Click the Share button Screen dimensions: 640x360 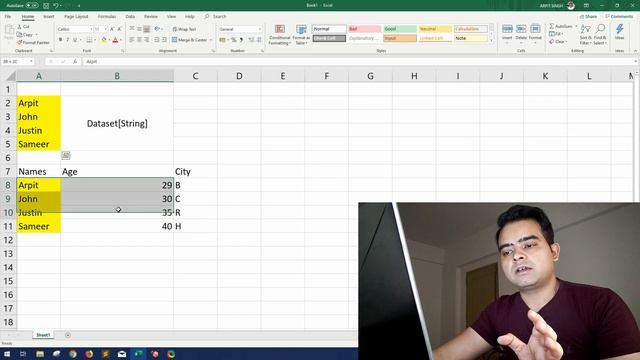point(588,17)
